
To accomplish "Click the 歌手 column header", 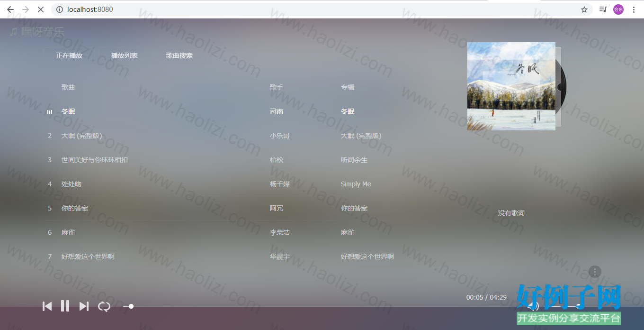I will click(277, 87).
